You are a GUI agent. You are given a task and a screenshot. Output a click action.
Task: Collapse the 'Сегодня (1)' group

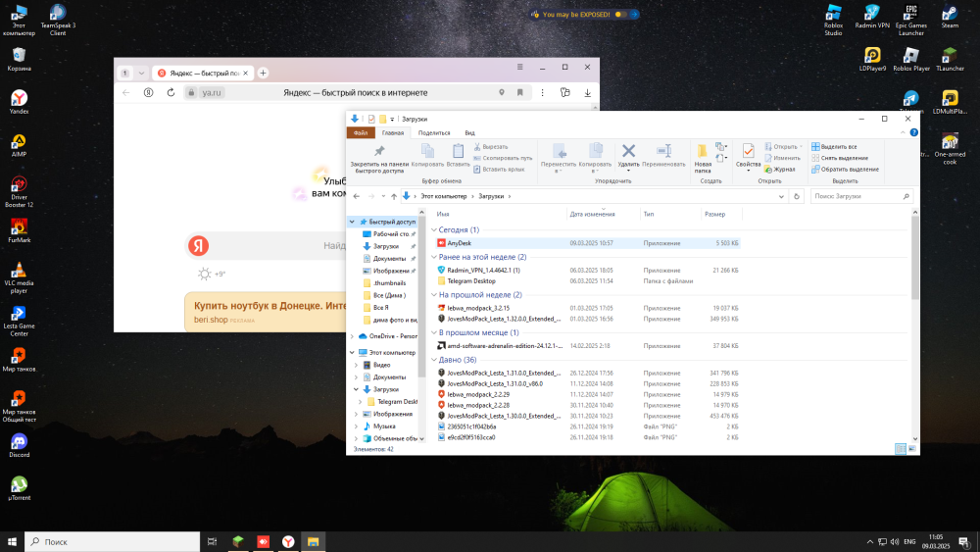[x=434, y=230]
